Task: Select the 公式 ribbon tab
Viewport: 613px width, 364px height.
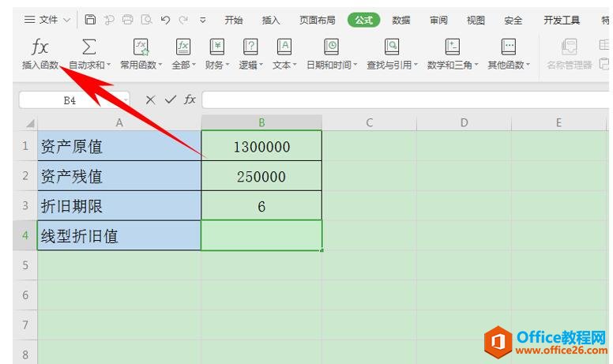Action: coord(363,20)
